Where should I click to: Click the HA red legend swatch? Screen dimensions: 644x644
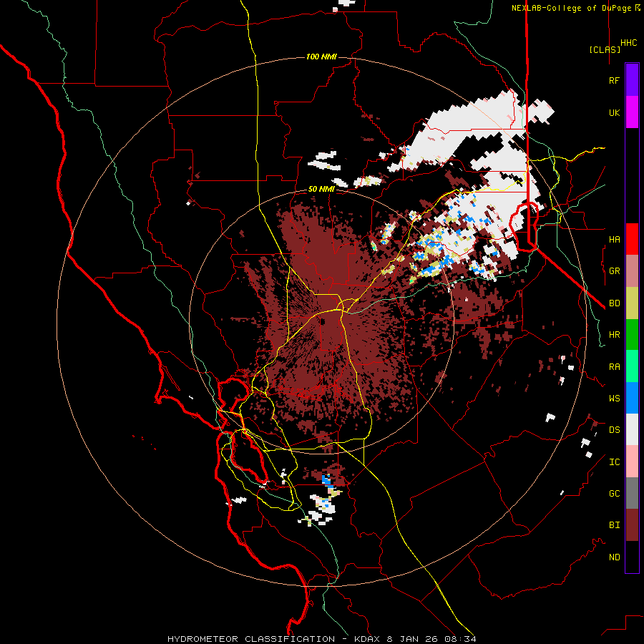click(x=632, y=239)
